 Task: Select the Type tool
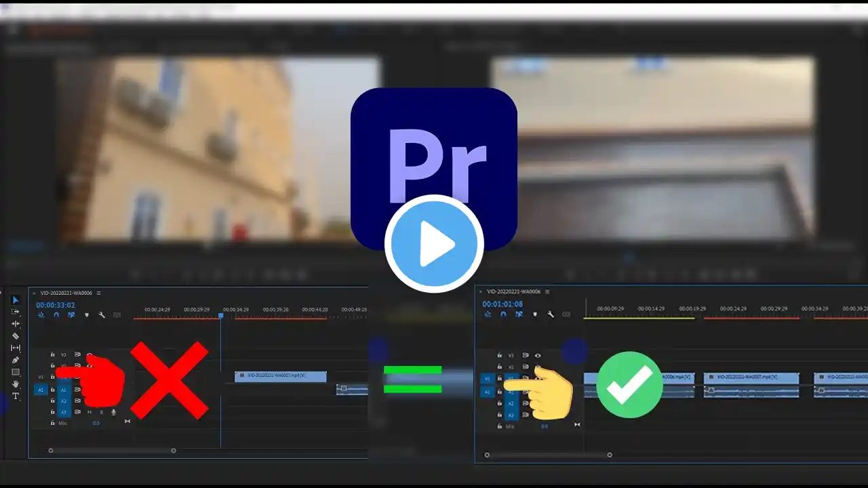click(16, 396)
